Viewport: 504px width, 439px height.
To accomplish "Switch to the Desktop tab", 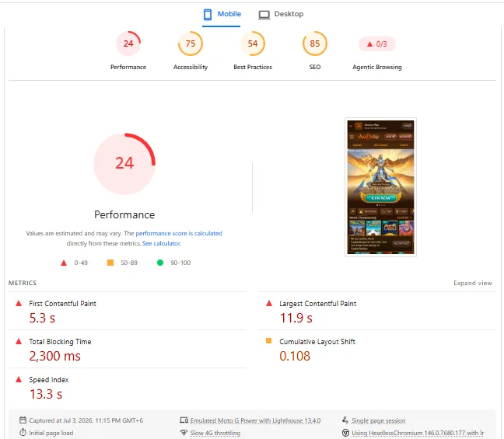I will pyautogui.click(x=281, y=15).
